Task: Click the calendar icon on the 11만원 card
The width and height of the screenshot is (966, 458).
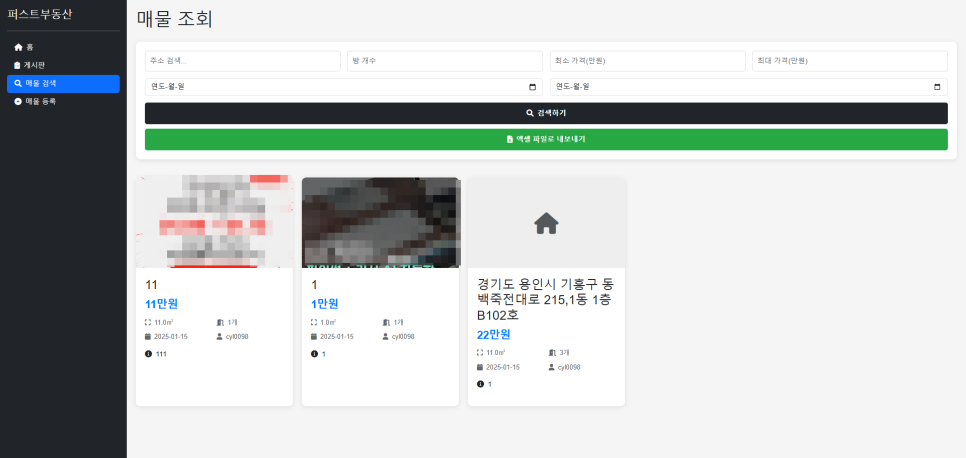Action: 148,337
